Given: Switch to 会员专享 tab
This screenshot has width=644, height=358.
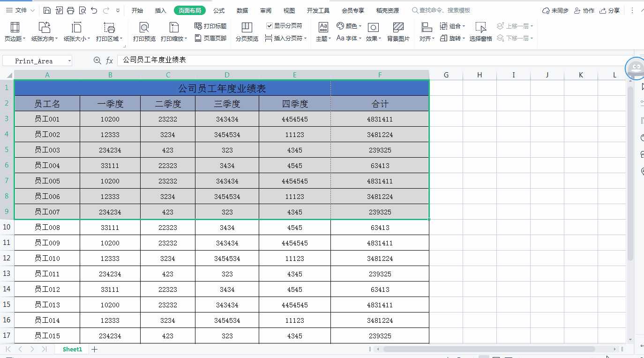Looking at the screenshot, I should tap(353, 10).
